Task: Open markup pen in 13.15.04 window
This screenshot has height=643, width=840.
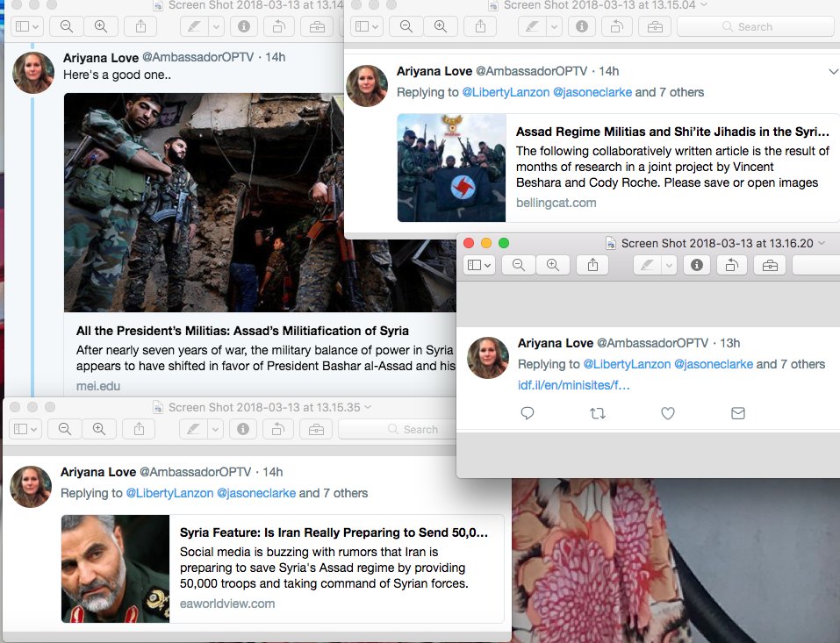Action: [x=532, y=27]
